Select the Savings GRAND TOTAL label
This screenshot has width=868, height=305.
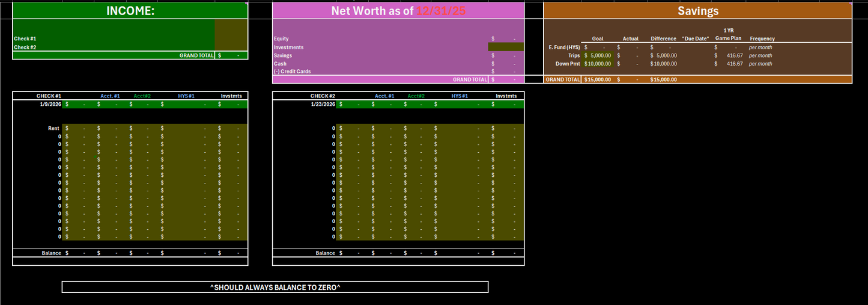pos(563,79)
